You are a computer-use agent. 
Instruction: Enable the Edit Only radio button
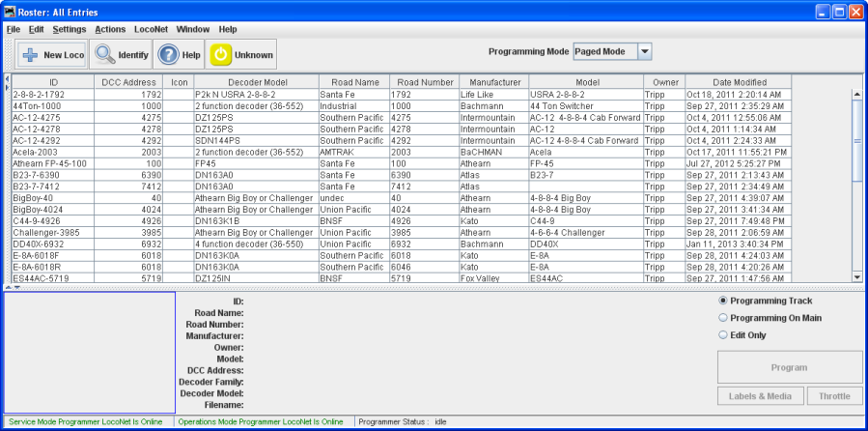(723, 334)
